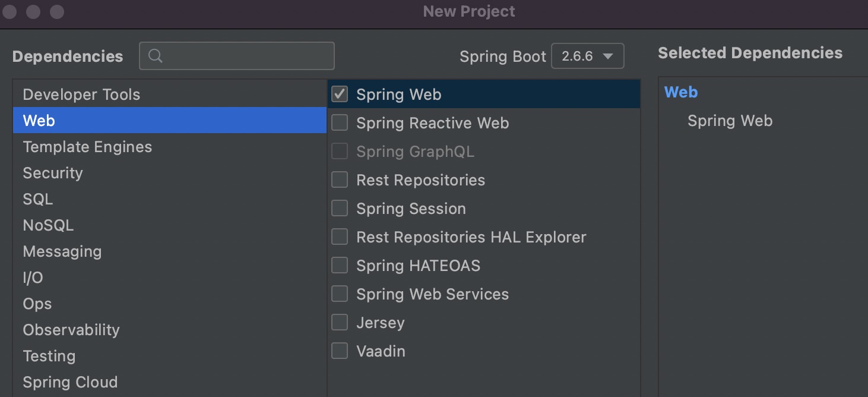Screen dimensions: 868x397
Task: Select Spring Web under Selected Dependencies
Action: (730, 121)
